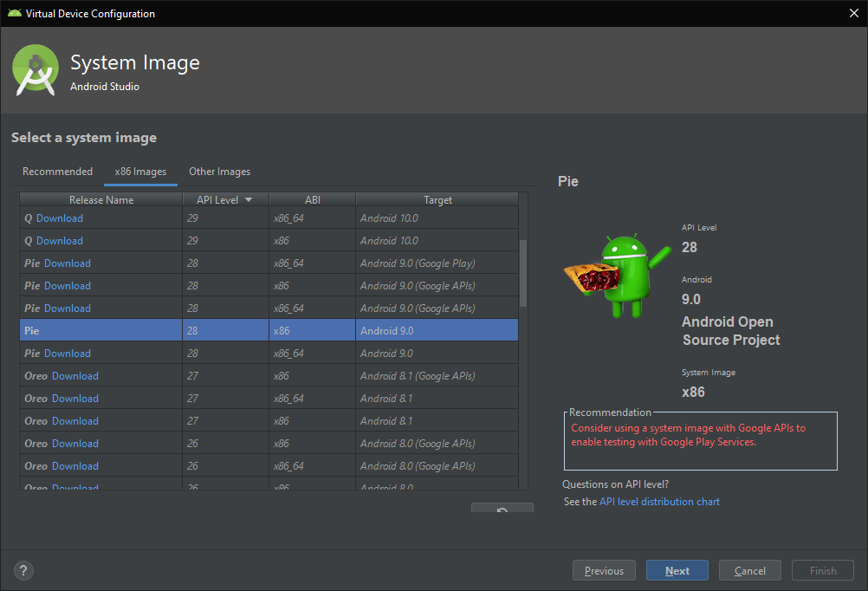The image size is (868, 591).
Task: Sort by the Release Name column header
Action: (x=101, y=200)
